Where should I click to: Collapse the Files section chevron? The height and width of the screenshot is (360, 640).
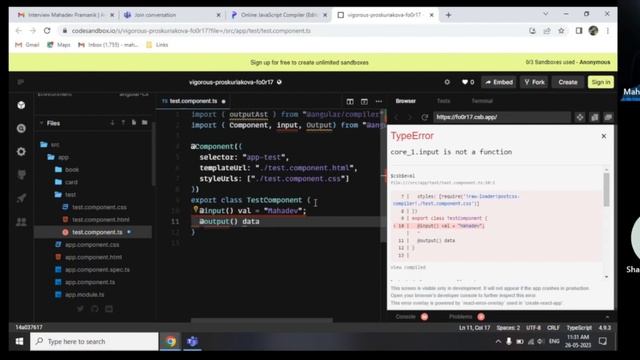pyautogui.click(x=41, y=123)
